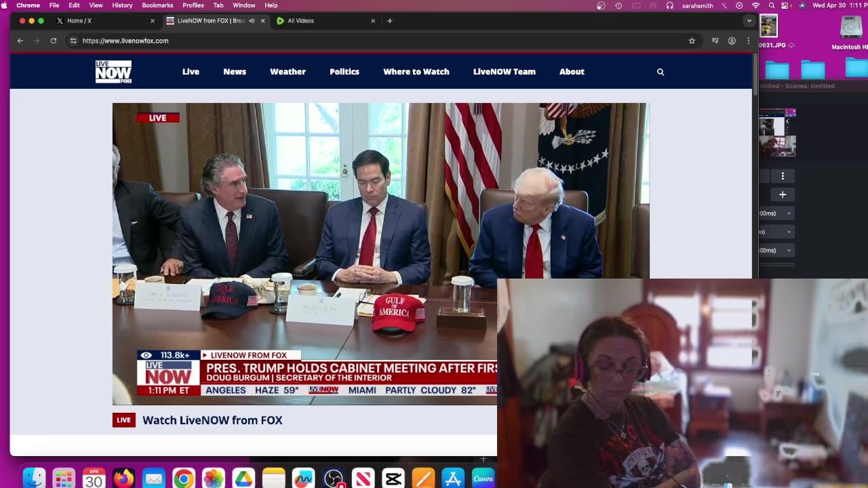This screenshot has height=488, width=868.
Task: Open the LiveNOW Team page
Action: pos(505,72)
